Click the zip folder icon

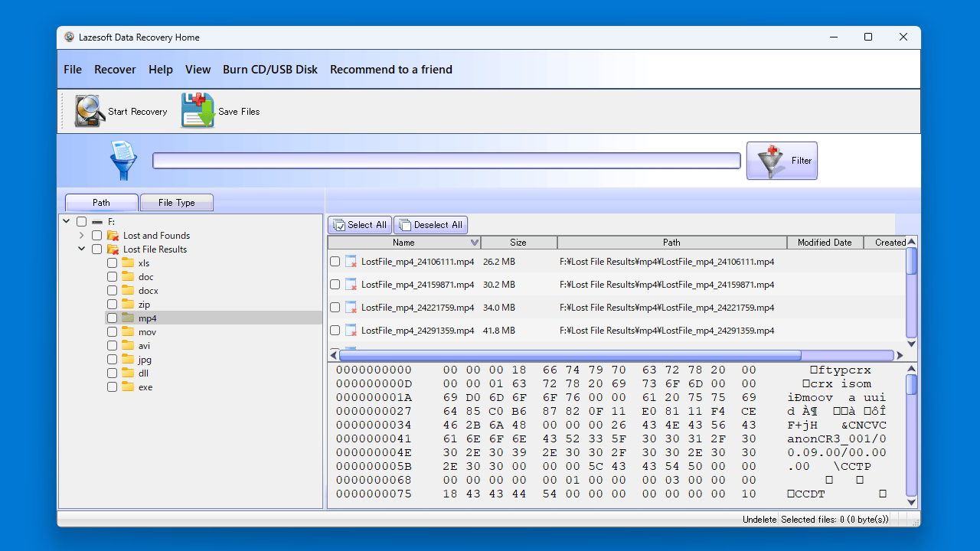click(128, 305)
